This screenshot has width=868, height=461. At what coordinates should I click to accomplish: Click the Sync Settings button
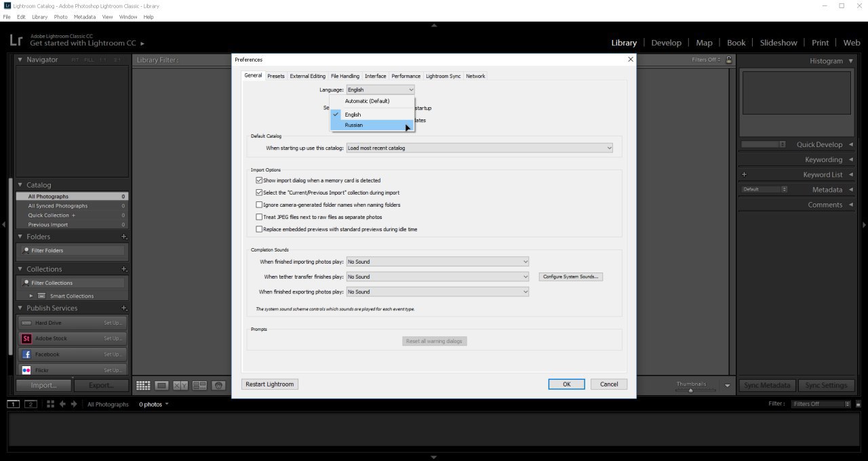point(825,385)
